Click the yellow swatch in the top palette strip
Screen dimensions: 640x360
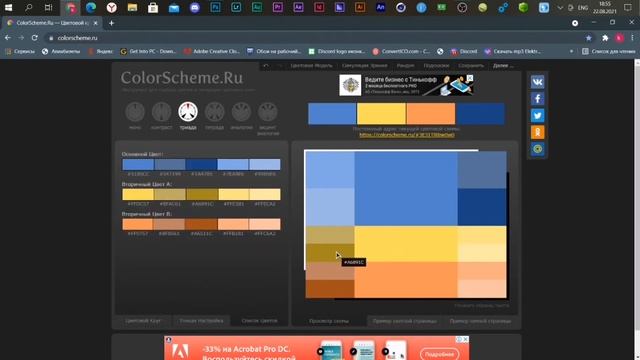381,113
